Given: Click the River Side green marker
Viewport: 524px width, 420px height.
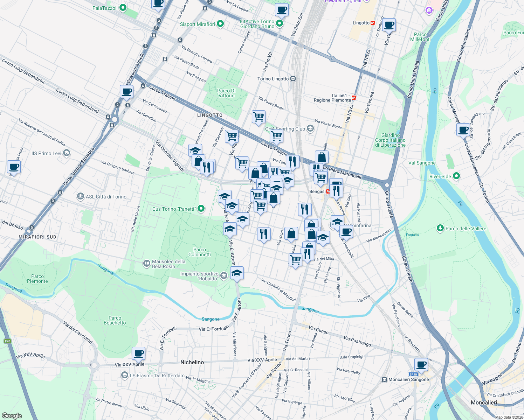Looking at the screenshot, I should coord(456,176).
